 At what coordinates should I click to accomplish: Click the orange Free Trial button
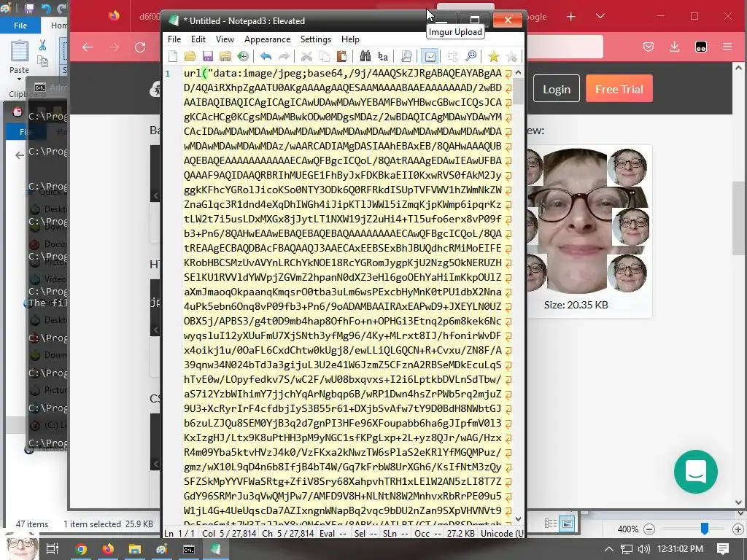(619, 88)
